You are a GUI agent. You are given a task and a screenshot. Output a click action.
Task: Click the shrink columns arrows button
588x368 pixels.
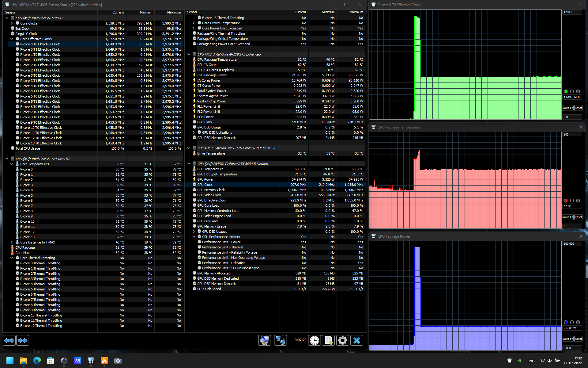point(23,340)
